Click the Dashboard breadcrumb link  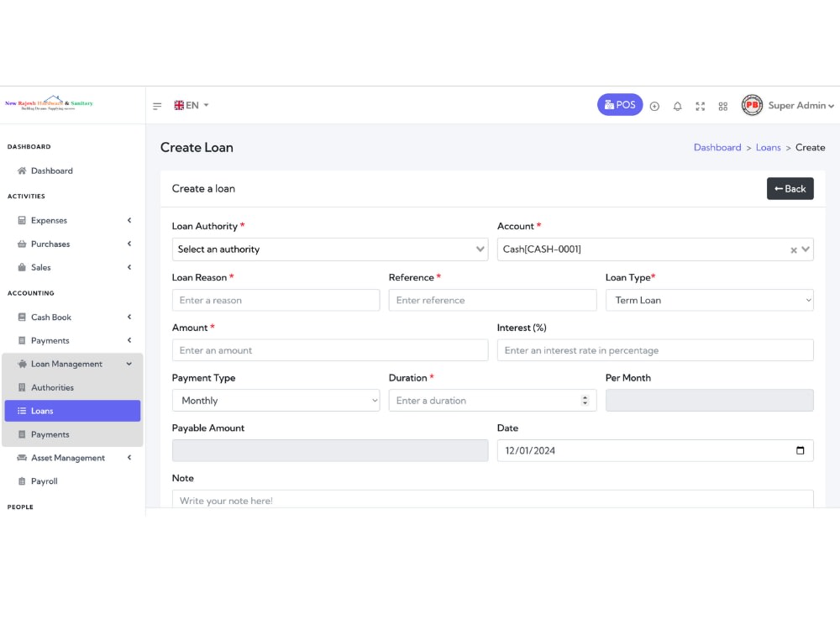pos(717,147)
